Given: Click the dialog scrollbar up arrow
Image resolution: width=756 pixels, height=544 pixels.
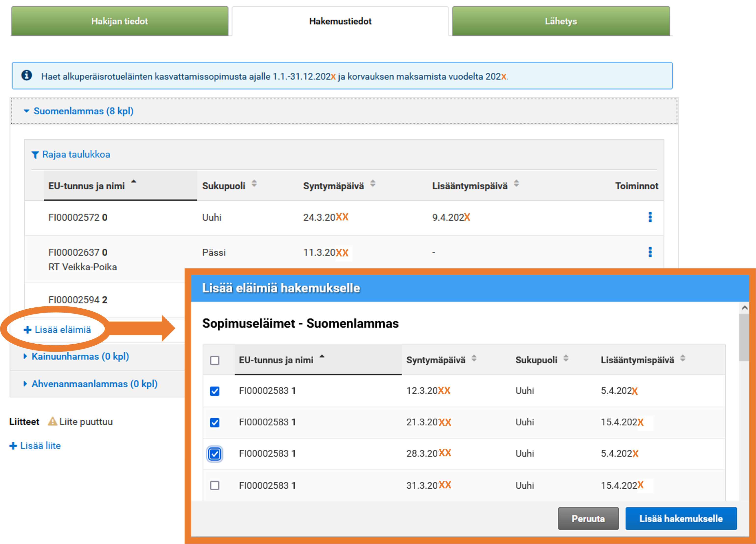Looking at the screenshot, I should (x=744, y=308).
